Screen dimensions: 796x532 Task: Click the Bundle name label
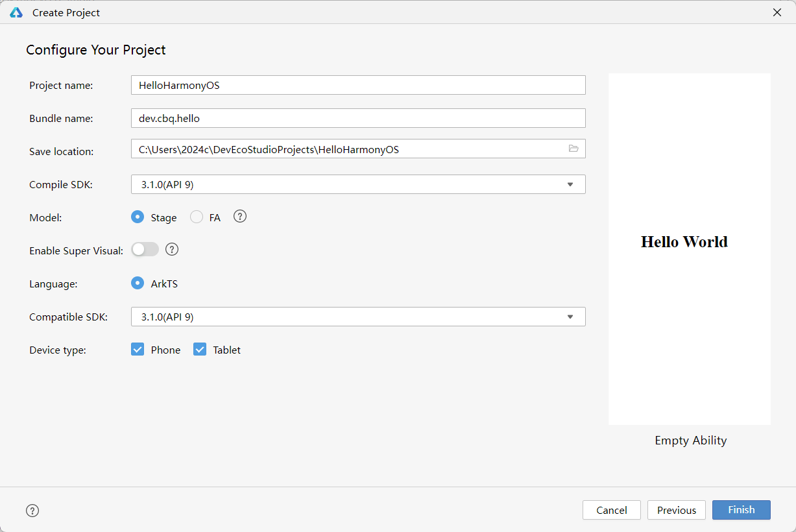click(x=61, y=118)
